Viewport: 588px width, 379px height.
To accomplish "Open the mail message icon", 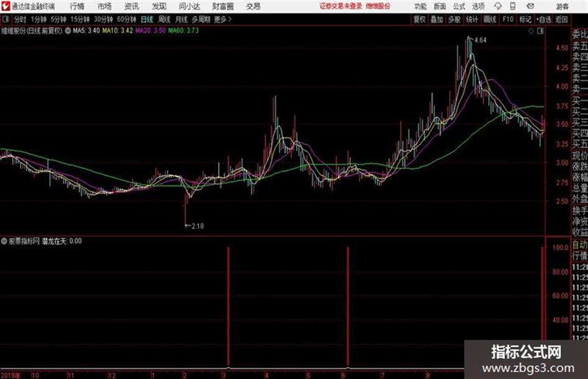I will click(530, 6).
